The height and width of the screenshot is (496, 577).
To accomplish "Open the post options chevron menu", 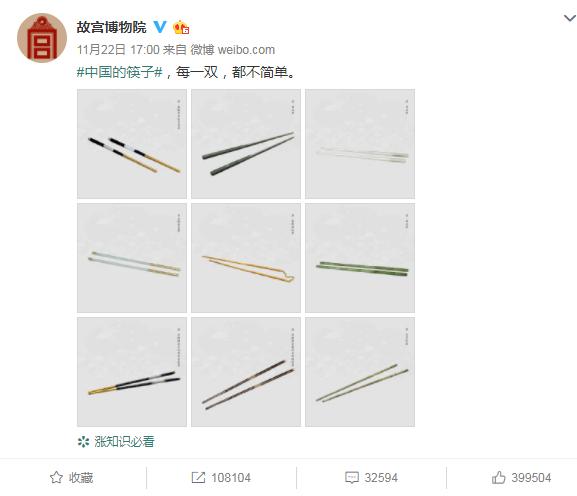I will (570, 18).
